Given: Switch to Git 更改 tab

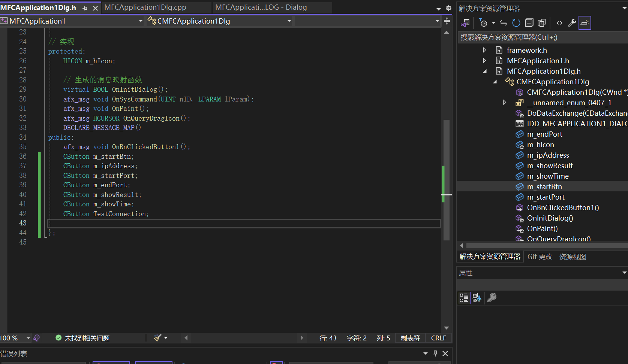Looking at the screenshot, I should pyautogui.click(x=540, y=257).
